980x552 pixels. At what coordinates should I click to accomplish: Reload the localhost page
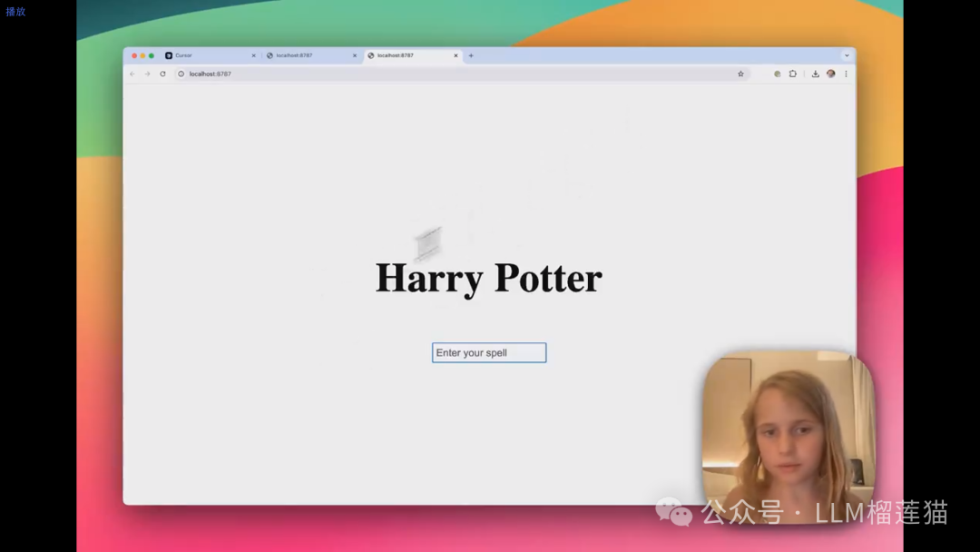pyautogui.click(x=162, y=74)
